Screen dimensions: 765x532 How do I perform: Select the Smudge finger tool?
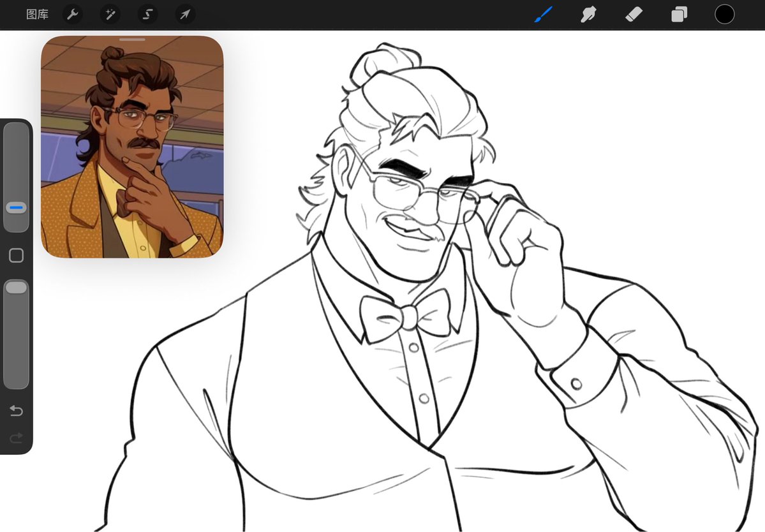(x=588, y=15)
